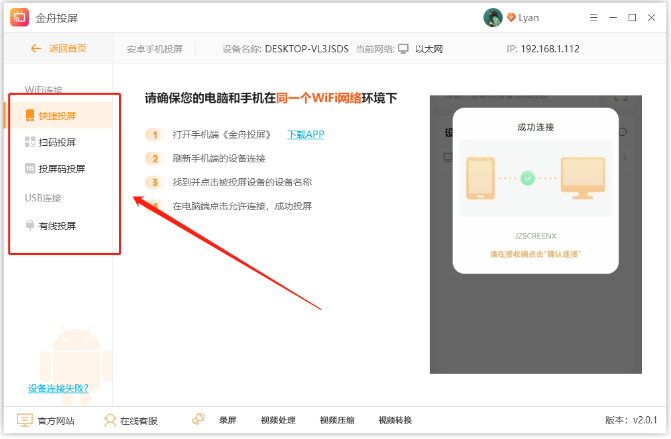Click the 以太网 network name
This screenshot has width=671, height=439.
429,49
